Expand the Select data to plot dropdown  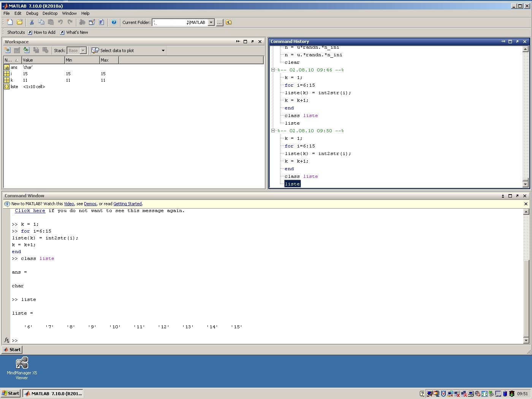[163, 51]
